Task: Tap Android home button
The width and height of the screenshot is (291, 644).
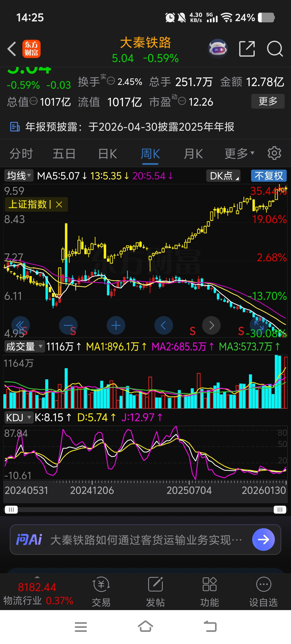Action: click(145, 626)
